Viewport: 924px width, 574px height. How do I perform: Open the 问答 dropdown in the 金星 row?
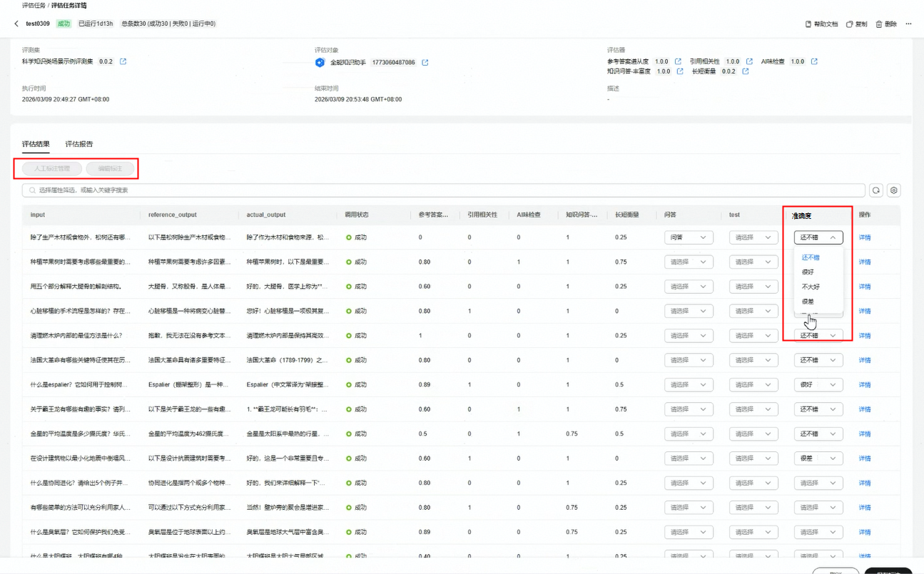(689, 434)
